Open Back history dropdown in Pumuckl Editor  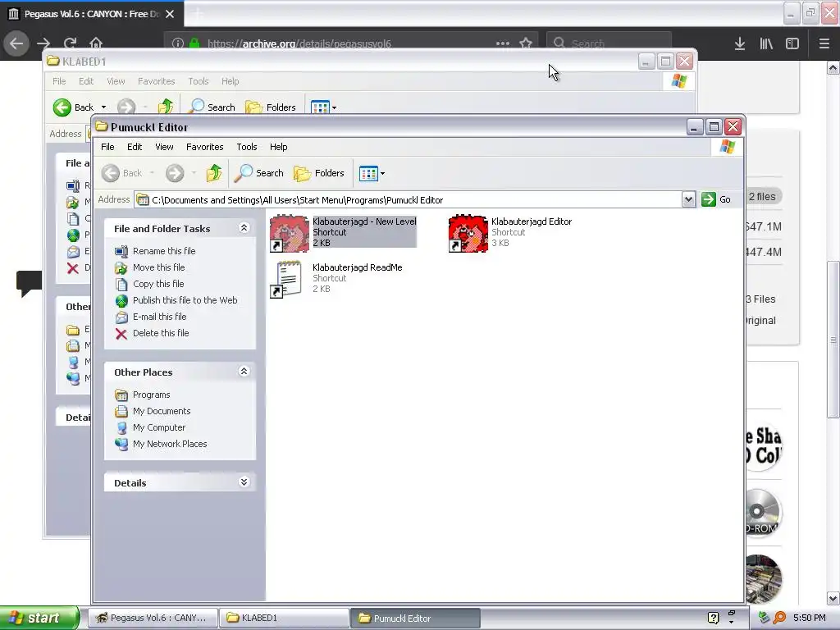pyautogui.click(x=152, y=173)
